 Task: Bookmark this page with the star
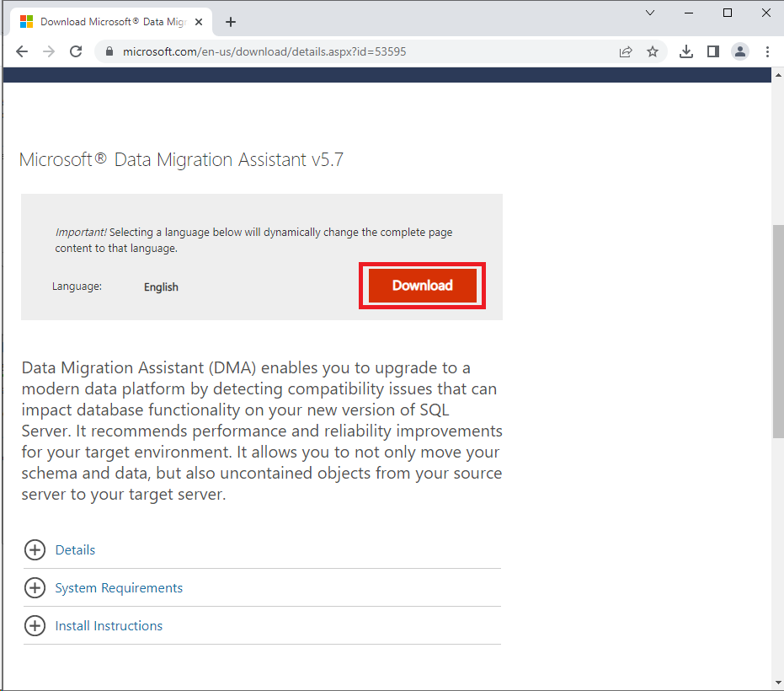[x=652, y=51]
